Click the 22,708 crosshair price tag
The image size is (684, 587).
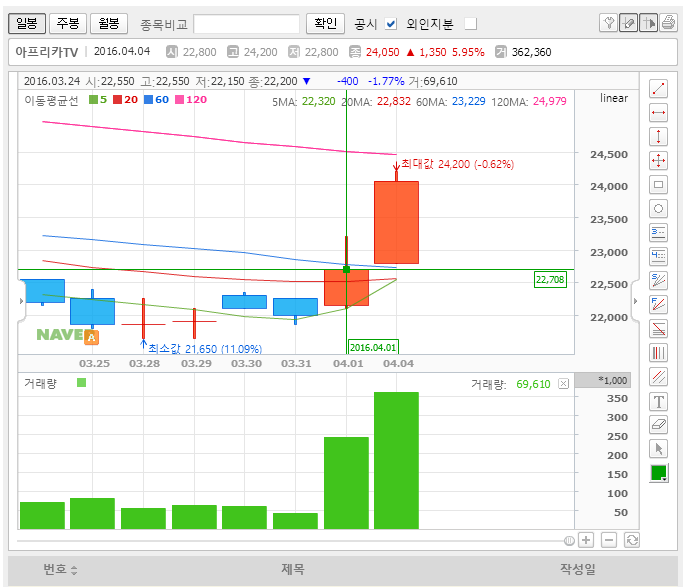pos(550,280)
